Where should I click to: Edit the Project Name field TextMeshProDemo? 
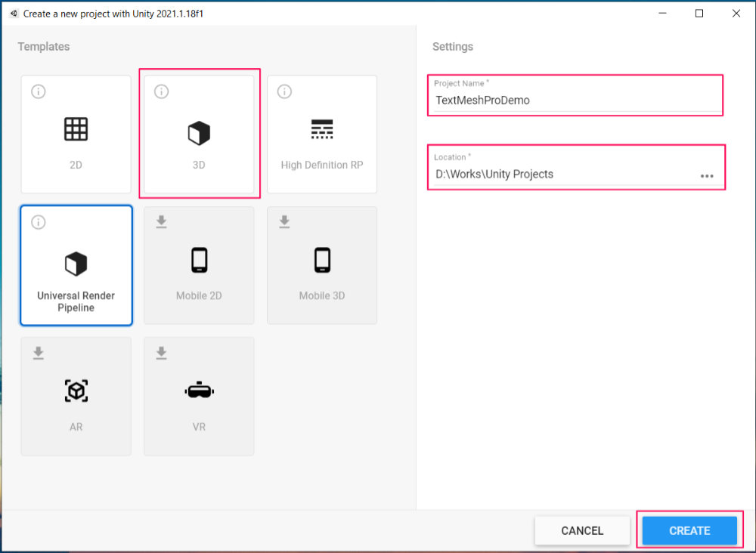[577, 100]
